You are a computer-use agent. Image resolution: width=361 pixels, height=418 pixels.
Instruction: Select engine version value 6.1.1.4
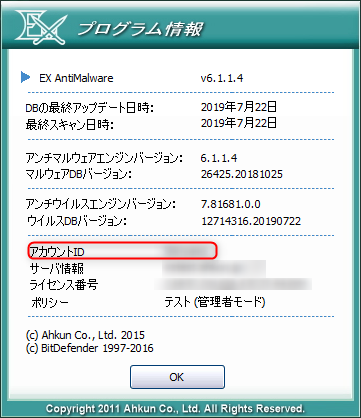pos(219,157)
